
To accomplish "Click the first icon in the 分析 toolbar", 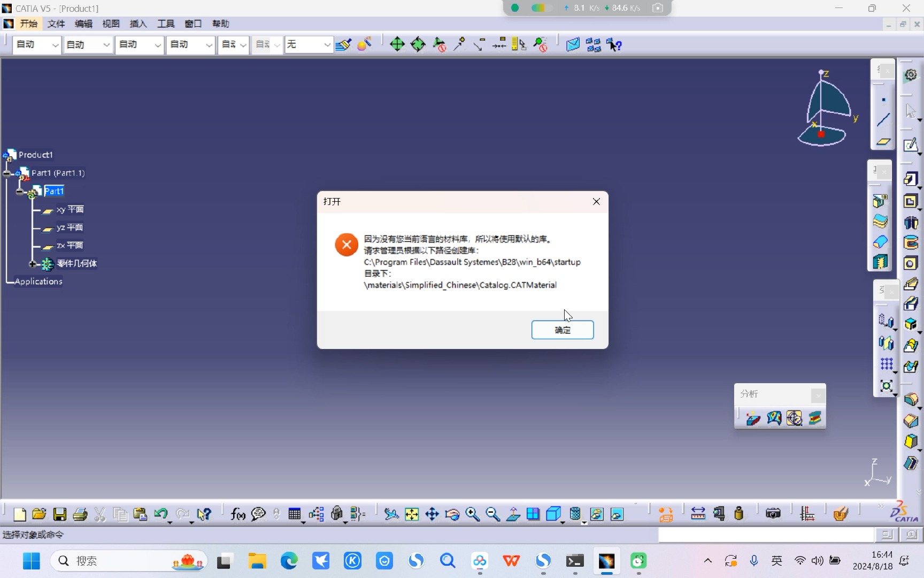I will point(753,418).
